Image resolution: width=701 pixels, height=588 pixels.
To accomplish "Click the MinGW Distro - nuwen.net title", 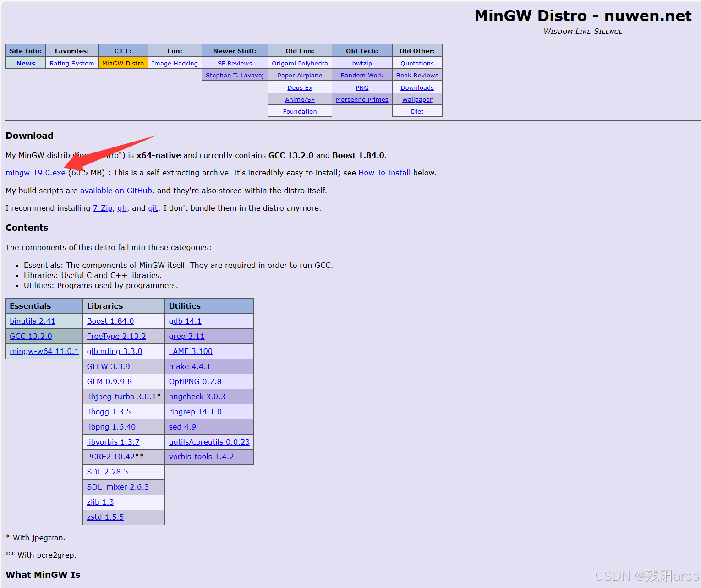I will pyautogui.click(x=583, y=16).
